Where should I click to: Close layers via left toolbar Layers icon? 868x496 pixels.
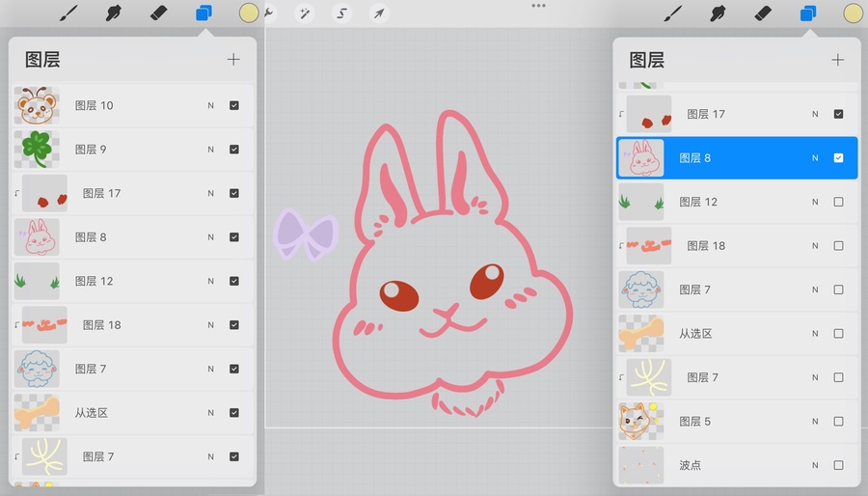coord(203,13)
